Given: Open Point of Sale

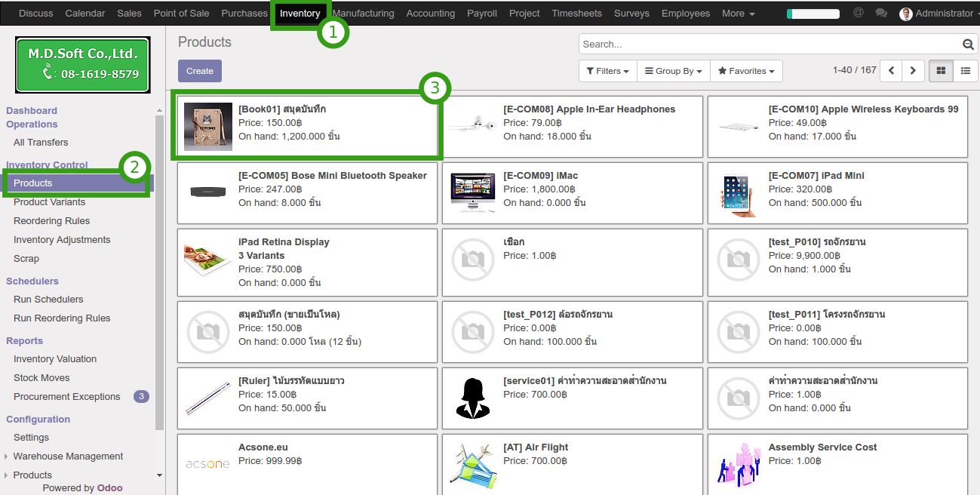Looking at the screenshot, I should coord(181,14).
